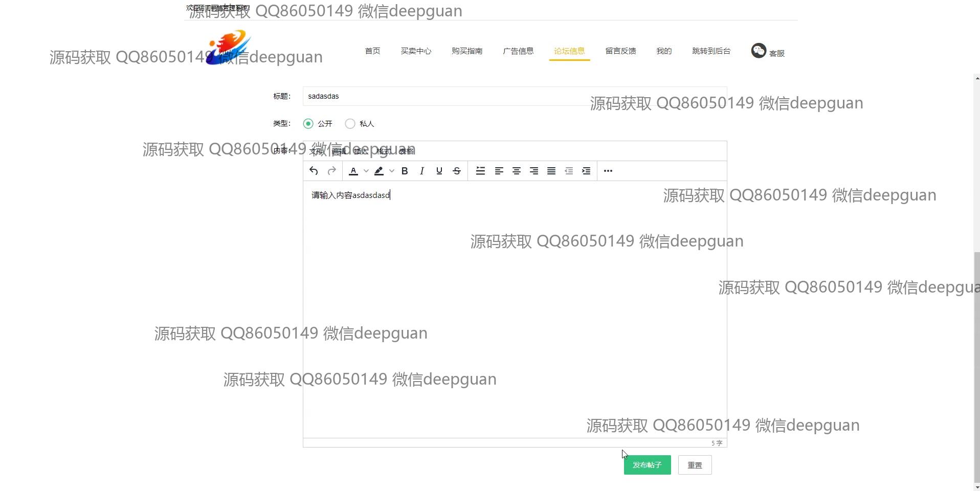The image size is (980, 491).
Task: Click the undo arrow in editor toolbar
Action: (x=314, y=171)
